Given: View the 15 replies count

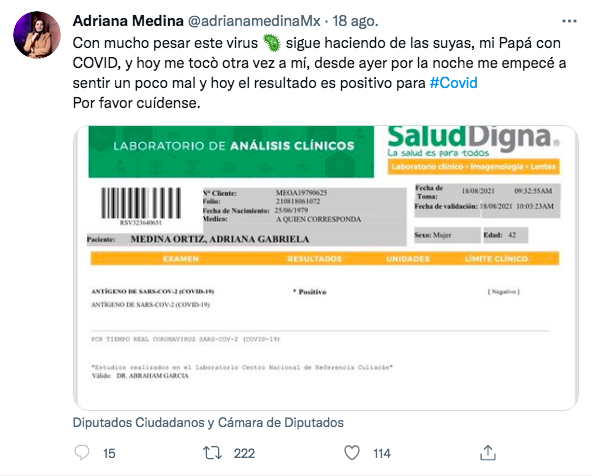Looking at the screenshot, I should point(109,453).
